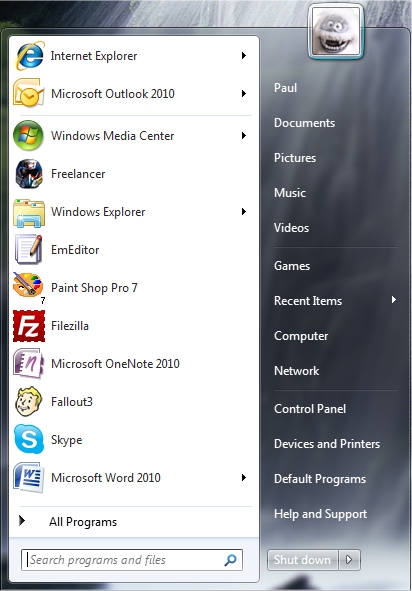Open Devices and Printers

[327, 444]
